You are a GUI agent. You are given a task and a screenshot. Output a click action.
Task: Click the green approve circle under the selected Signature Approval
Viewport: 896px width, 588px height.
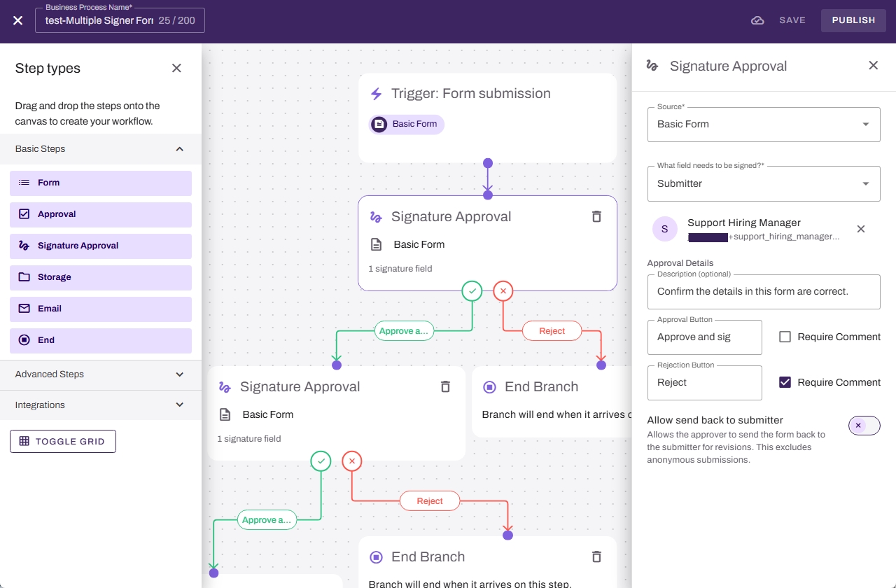pyautogui.click(x=472, y=290)
